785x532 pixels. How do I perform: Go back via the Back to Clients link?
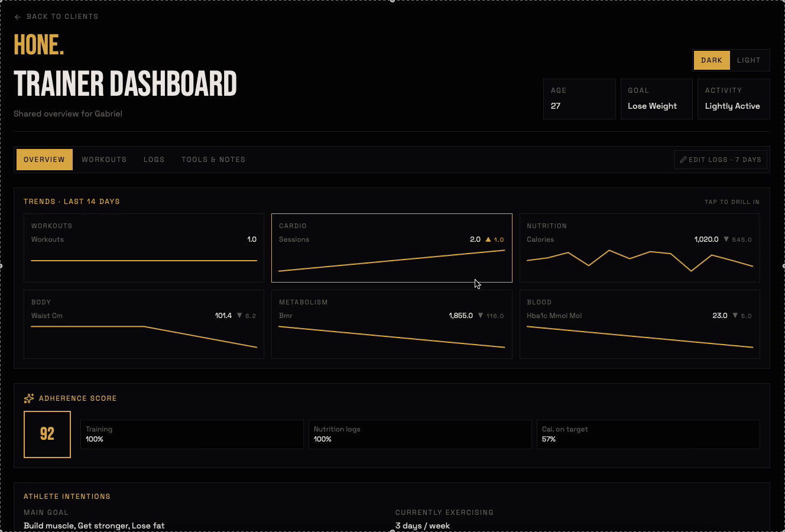tap(56, 17)
